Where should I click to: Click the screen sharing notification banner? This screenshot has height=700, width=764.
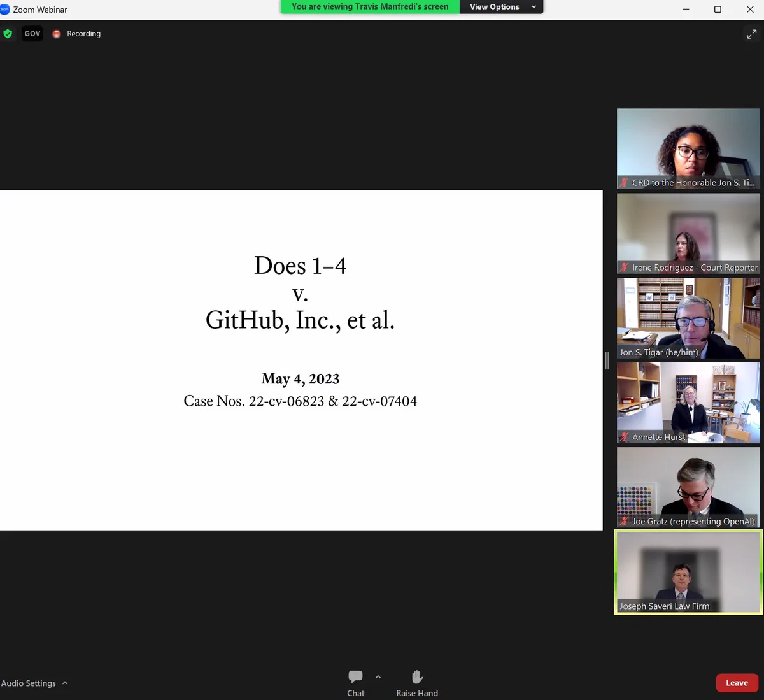(370, 7)
